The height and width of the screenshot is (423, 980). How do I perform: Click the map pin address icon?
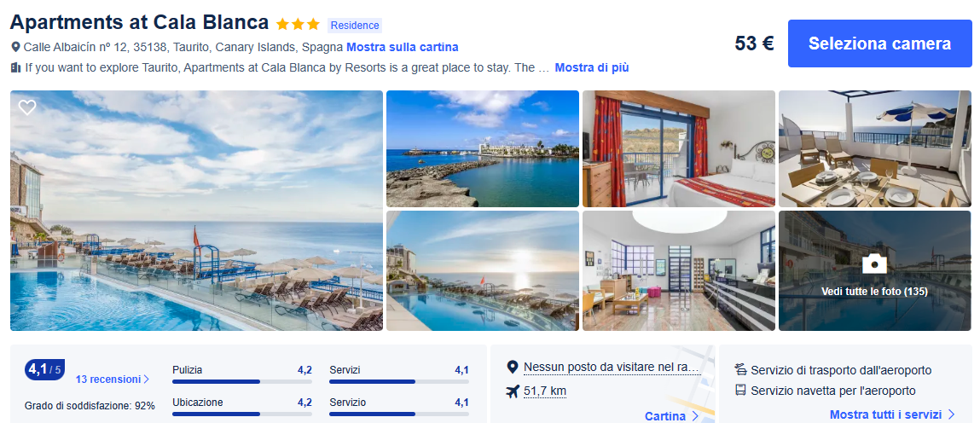coord(15,47)
